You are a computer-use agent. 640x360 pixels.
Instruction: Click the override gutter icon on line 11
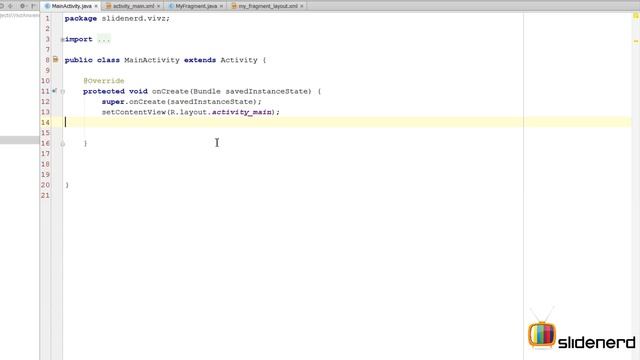tap(54, 91)
